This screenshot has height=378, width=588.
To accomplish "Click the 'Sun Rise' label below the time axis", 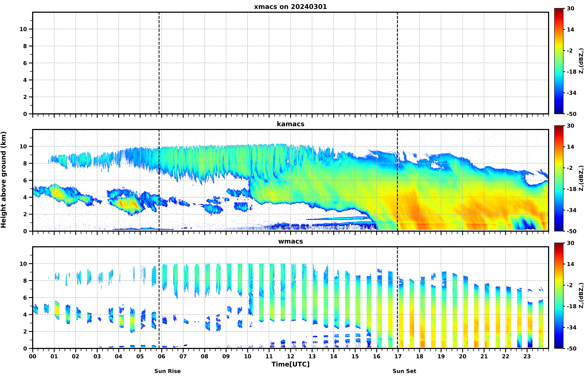I will click(x=168, y=371).
